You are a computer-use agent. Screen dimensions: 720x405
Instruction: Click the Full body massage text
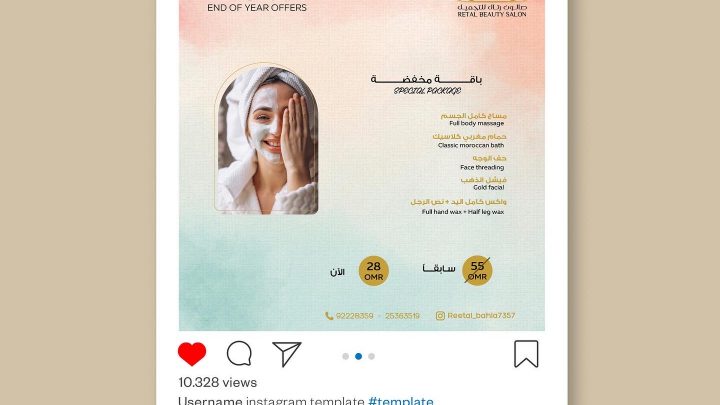[x=477, y=124]
